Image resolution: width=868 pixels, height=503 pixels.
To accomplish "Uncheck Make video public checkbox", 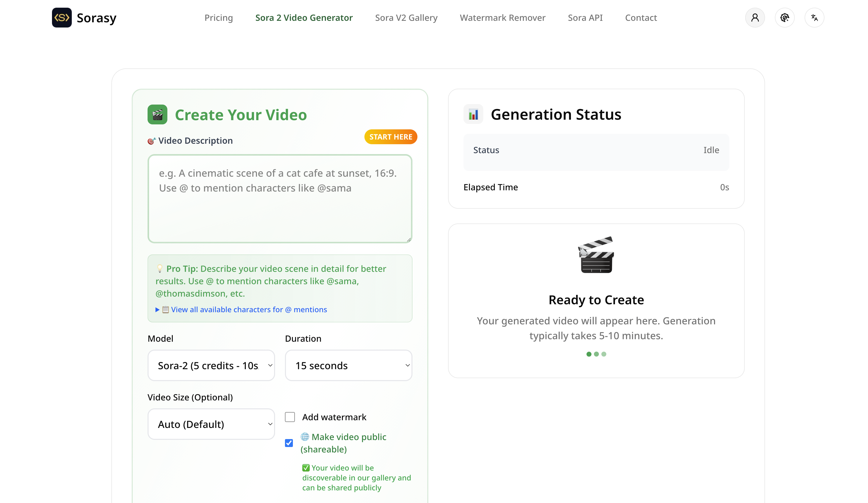I will point(289,443).
